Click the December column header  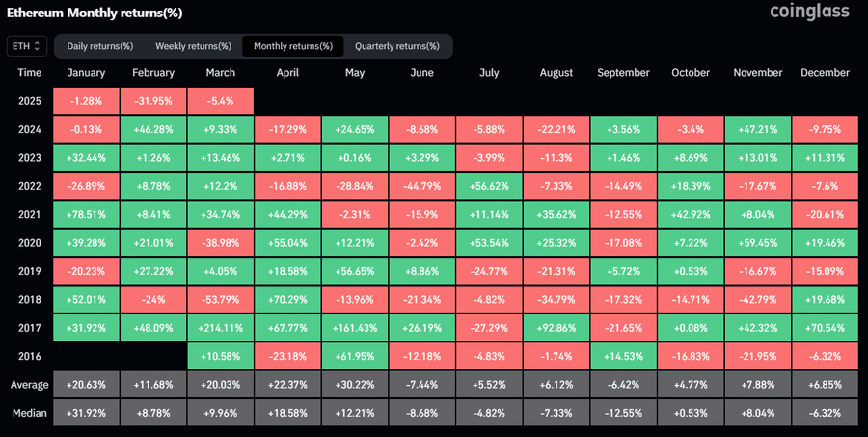[825, 73]
